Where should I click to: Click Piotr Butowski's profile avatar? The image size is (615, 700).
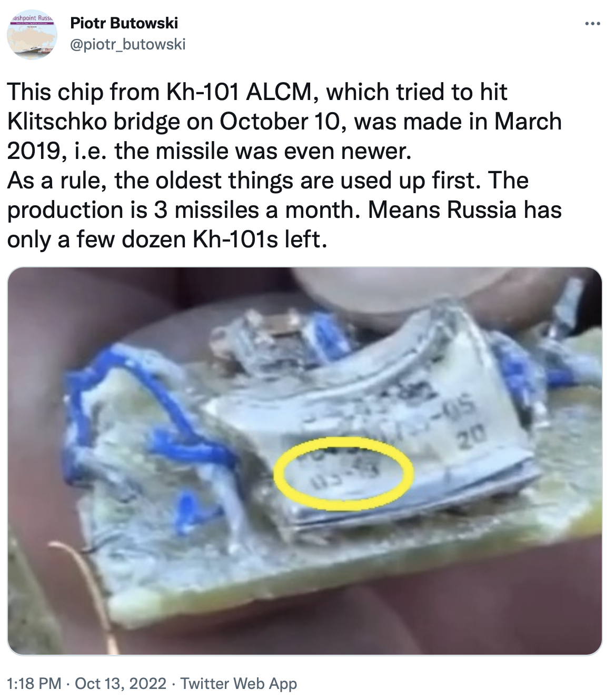(x=32, y=35)
